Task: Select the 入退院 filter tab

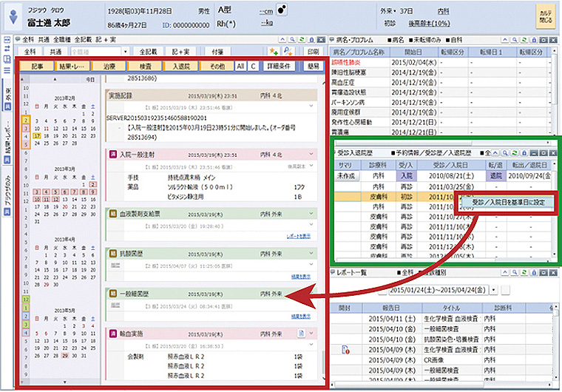Action: [180, 66]
